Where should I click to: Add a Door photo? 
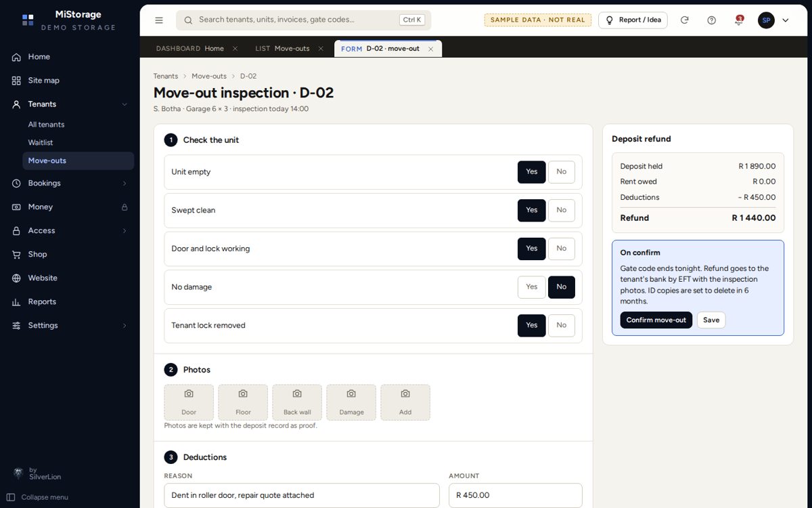(189, 402)
